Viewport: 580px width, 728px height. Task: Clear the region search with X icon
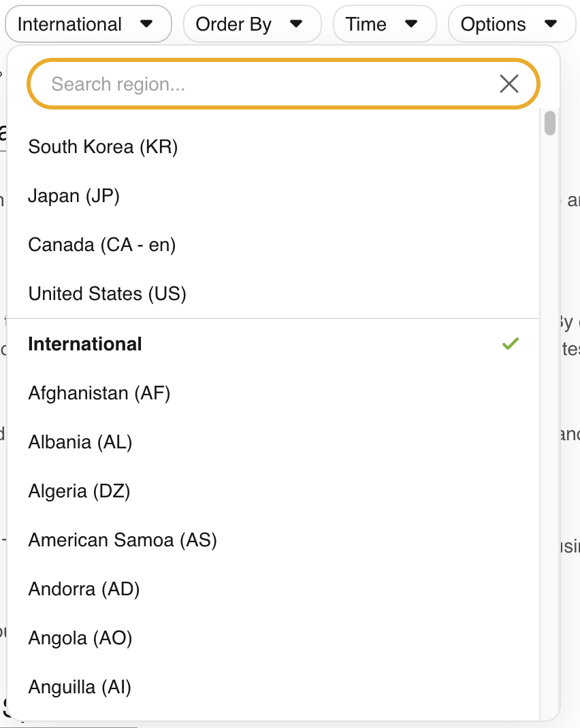pos(509,84)
